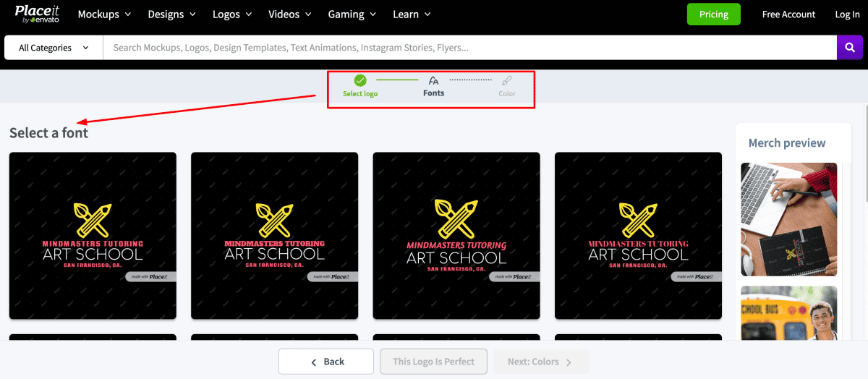Open the Gaming menu
This screenshot has height=379, width=868.
pos(352,14)
